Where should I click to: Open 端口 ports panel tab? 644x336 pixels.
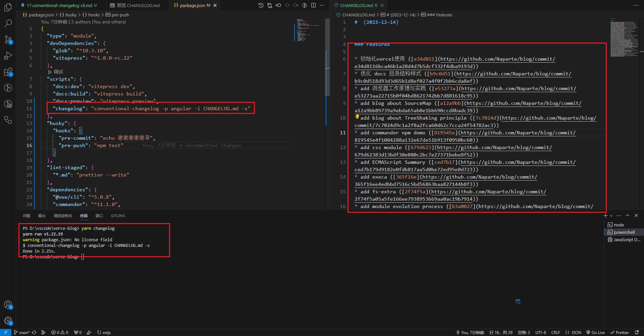point(99,216)
